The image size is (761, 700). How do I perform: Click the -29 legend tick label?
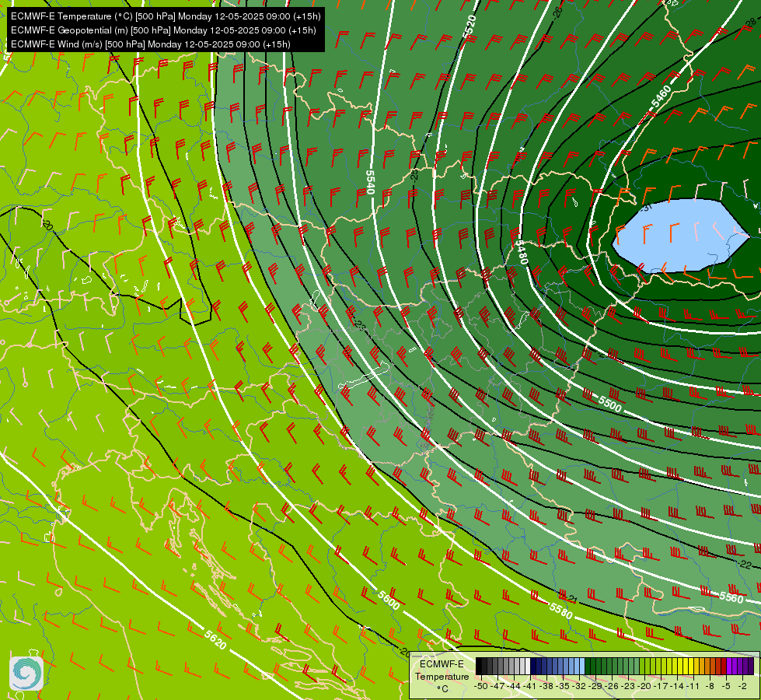595,686
